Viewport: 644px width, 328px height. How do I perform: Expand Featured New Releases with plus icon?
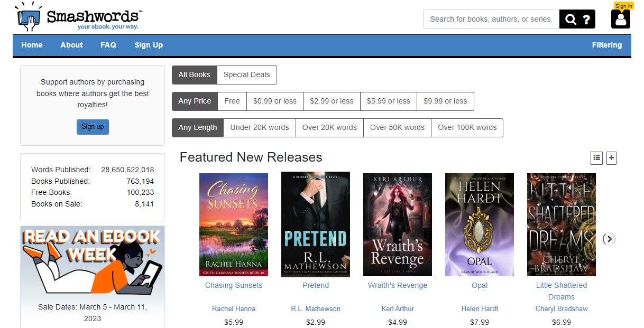pos(611,157)
